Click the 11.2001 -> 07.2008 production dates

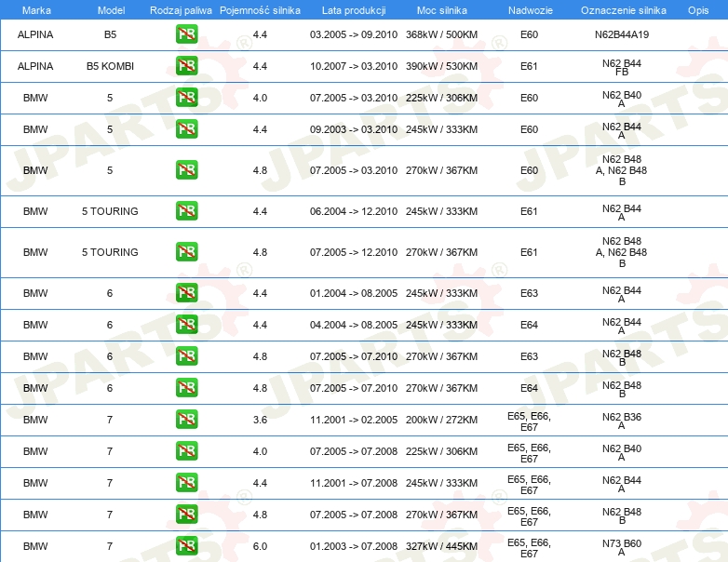[354, 483]
